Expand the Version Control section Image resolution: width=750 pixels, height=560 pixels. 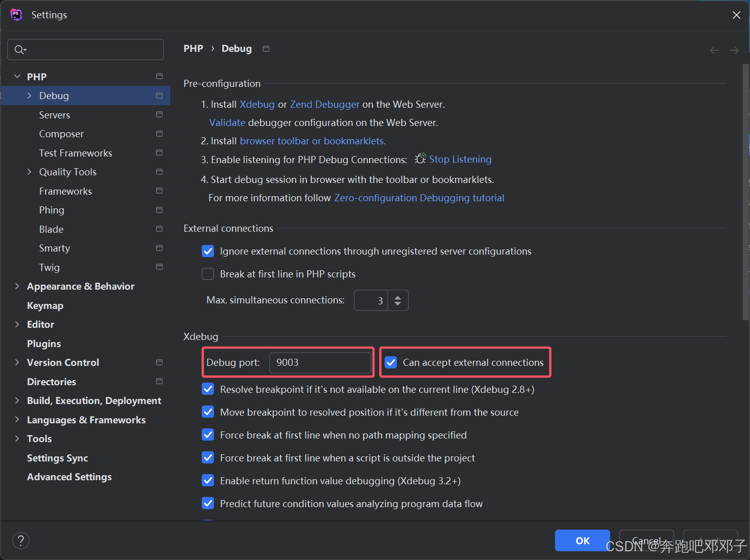(x=17, y=362)
